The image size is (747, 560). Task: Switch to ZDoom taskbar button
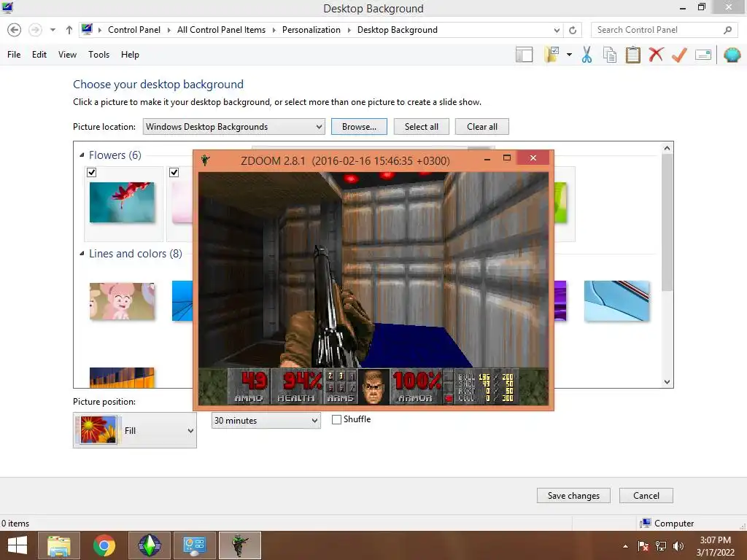[239, 545]
